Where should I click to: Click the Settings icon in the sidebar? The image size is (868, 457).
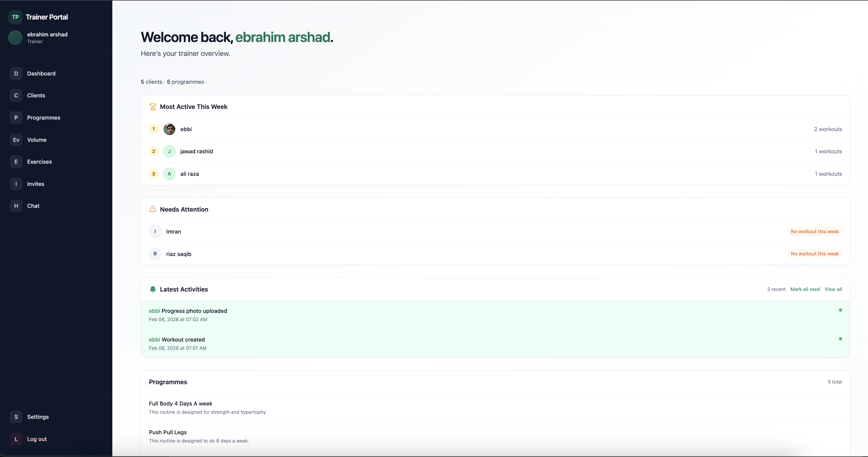coord(16,417)
